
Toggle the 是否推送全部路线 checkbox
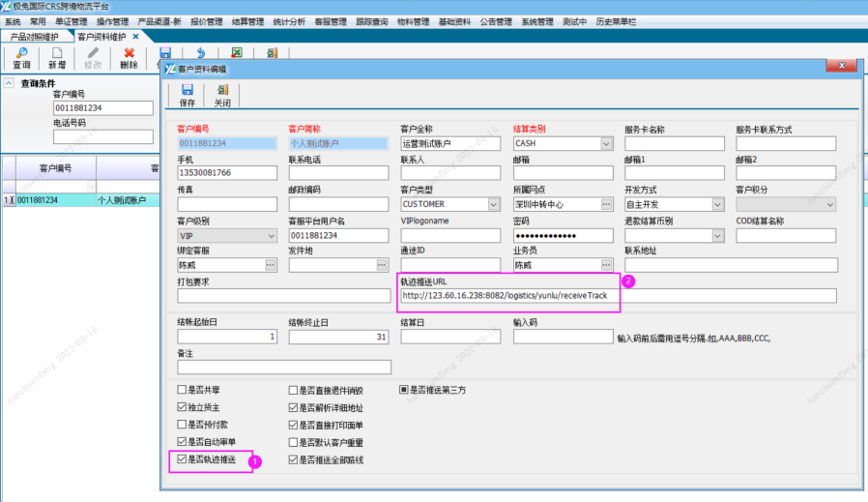pos(293,459)
